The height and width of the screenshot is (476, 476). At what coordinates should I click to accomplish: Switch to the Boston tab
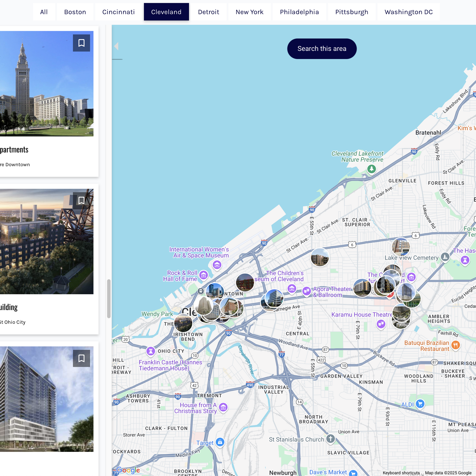point(75,12)
